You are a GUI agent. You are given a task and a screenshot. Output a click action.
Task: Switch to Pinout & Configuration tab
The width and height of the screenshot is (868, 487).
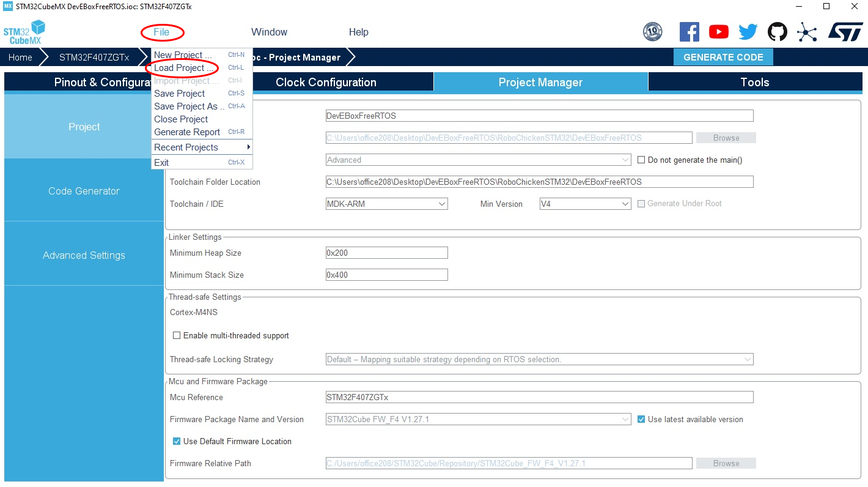[78, 82]
